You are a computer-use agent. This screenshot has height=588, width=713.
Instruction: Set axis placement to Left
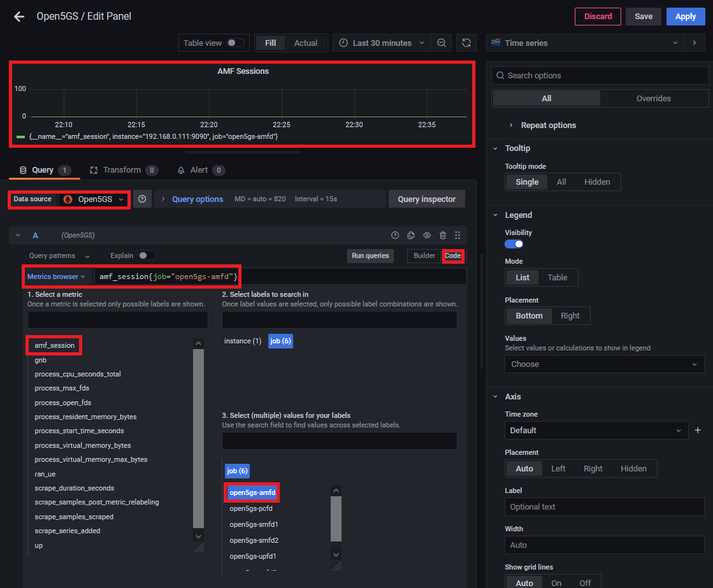(558, 468)
